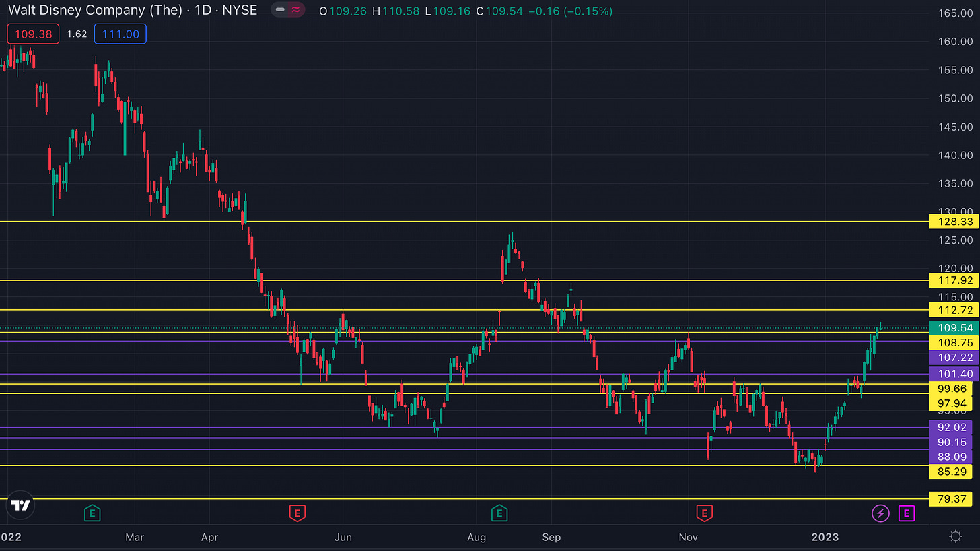This screenshot has width=980, height=551.
Task: Click the open value O109.26
Action: pyautogui.click(x=342, y=11)
